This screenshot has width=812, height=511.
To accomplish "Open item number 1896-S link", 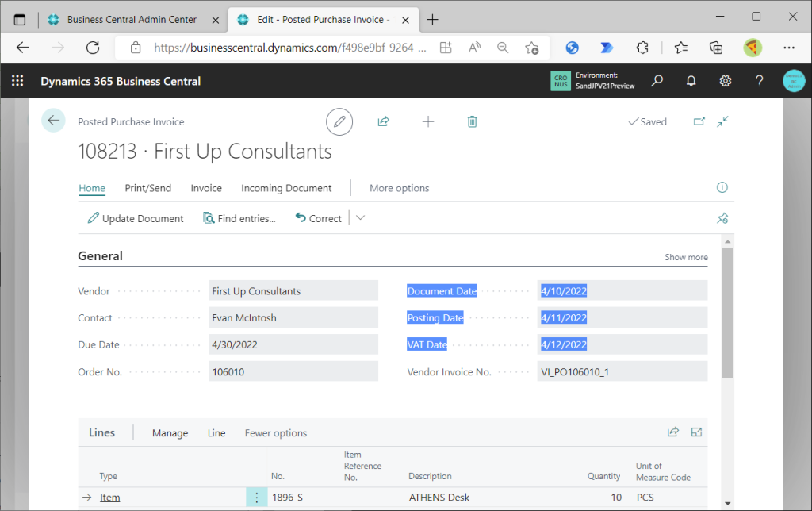I will click(x=287, y=498).
